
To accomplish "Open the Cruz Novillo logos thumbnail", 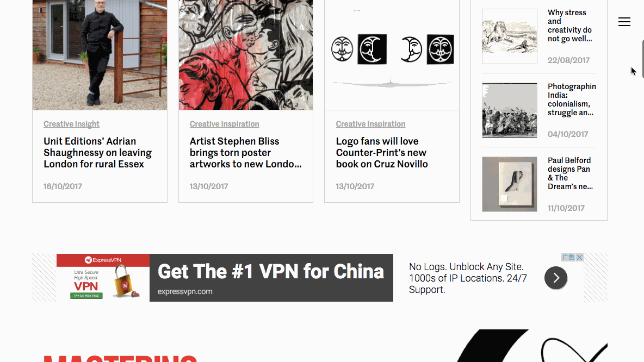I will coord(392,55).
